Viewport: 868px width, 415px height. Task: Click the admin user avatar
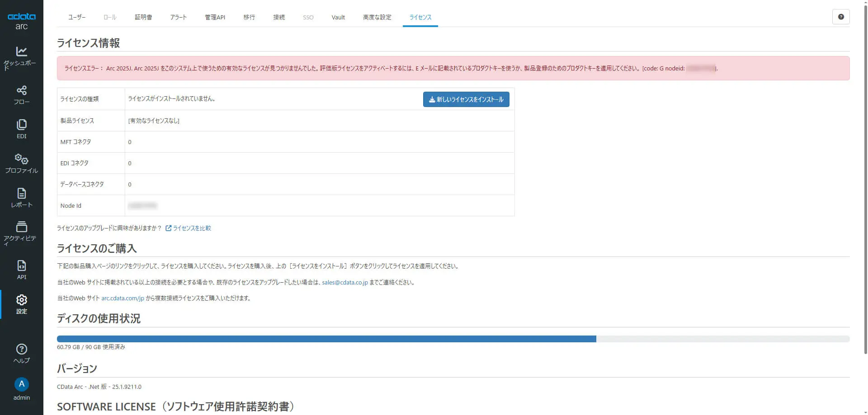[x=21, y=384]
